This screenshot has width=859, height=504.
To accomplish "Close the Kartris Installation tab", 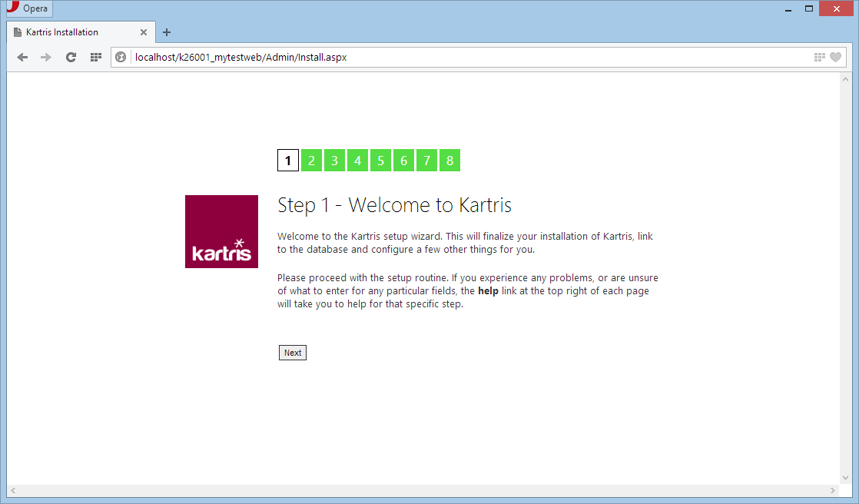I will tap(144, 32).
